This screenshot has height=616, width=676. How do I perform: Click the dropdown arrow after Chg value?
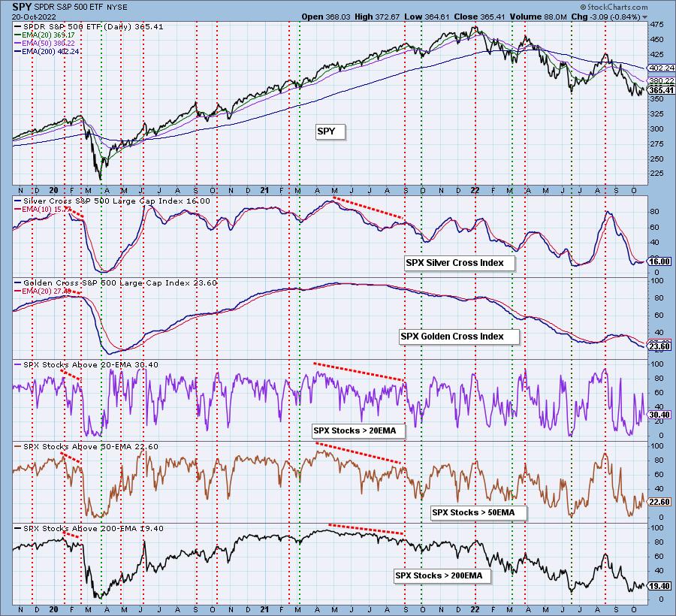pos(644,17)
